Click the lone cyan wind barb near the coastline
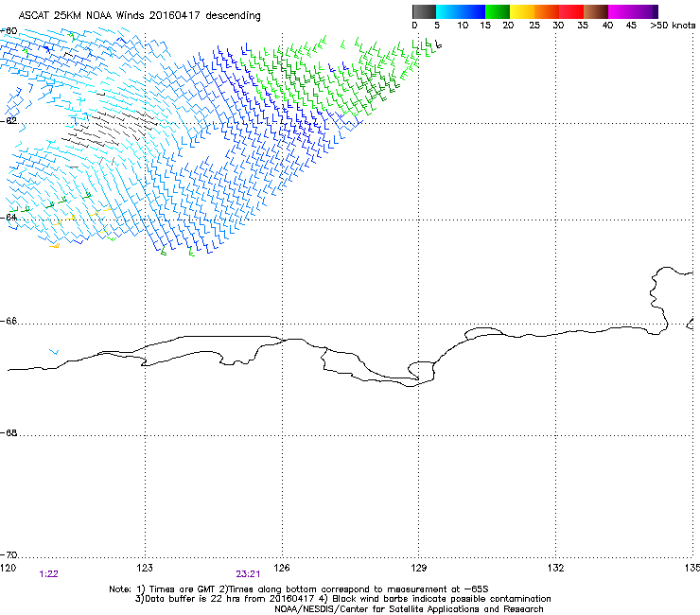Viewport: 700px width, 615px height. tap(54, 351)
